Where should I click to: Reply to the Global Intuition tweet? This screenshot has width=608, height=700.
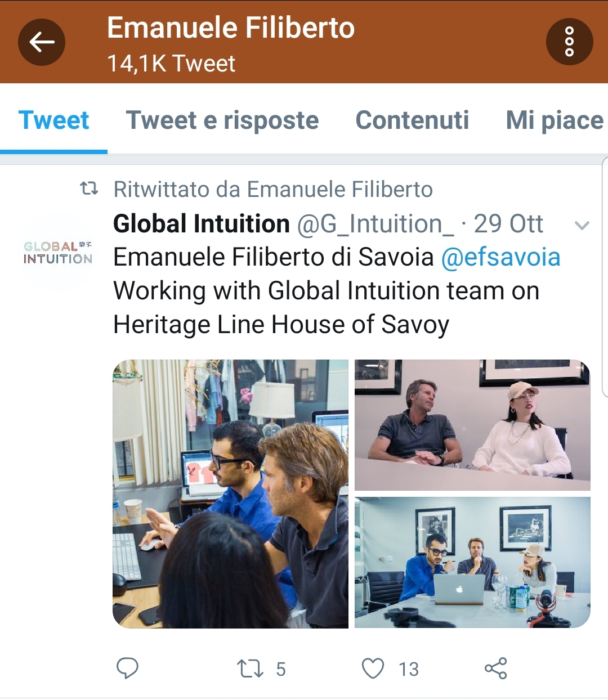(127, 668)
